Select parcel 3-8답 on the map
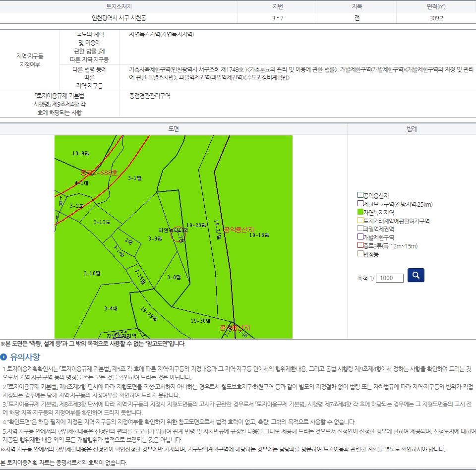This screenshot has width=476, height=470. click(x=174, y=277)
